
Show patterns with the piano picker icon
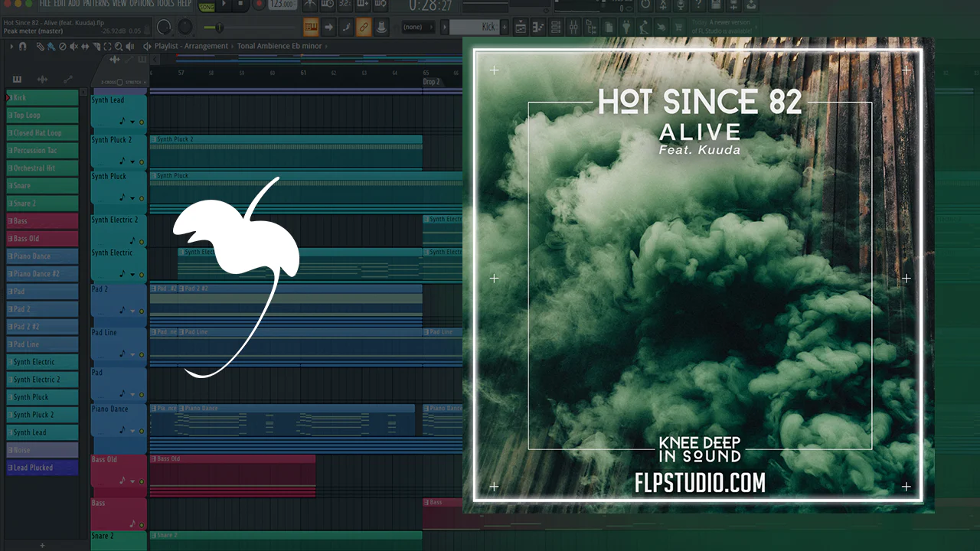point(18,80)
